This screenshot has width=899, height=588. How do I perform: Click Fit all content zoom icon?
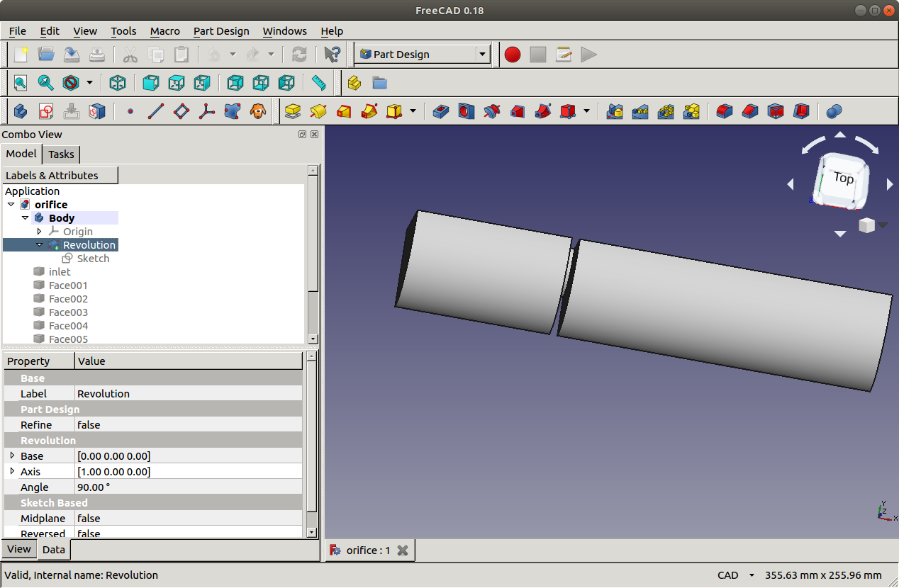click(x=21, y=83)
